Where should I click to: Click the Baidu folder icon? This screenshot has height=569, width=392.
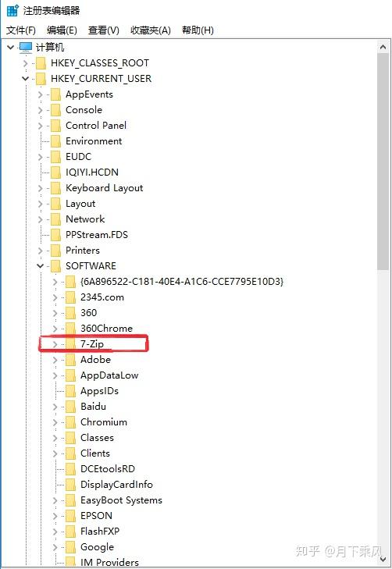[71, 407]
